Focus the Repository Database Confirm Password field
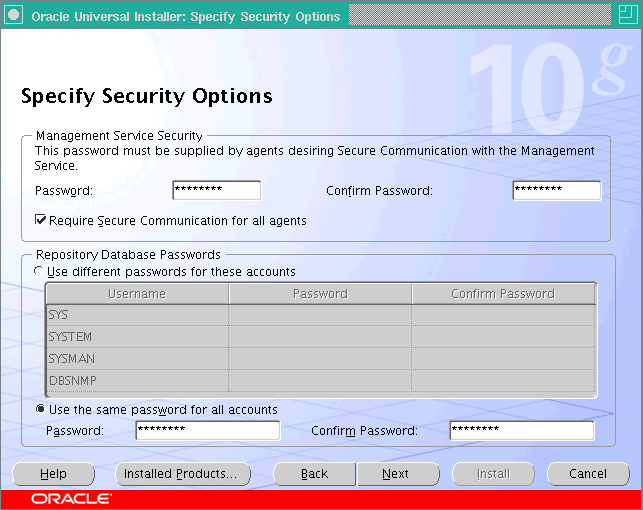The height and width of the screenshot is (510, 643). (521, 430)
